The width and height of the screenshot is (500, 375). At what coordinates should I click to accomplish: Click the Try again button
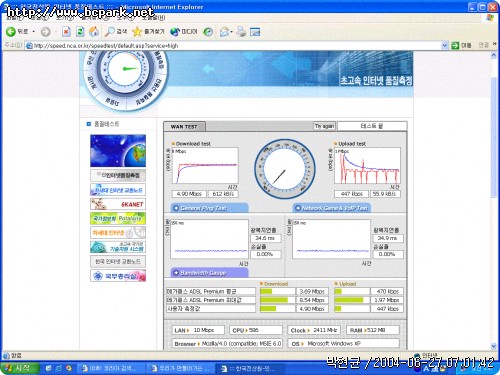(x=324, y=126)
